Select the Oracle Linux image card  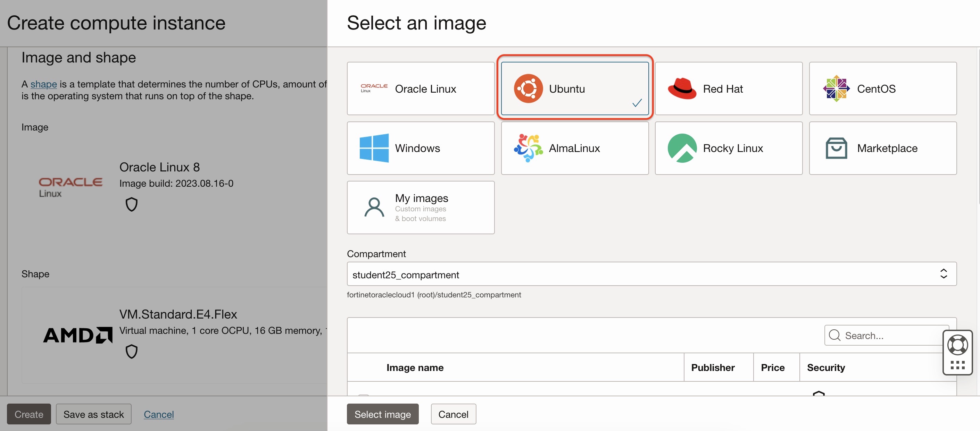coord(421,88)
